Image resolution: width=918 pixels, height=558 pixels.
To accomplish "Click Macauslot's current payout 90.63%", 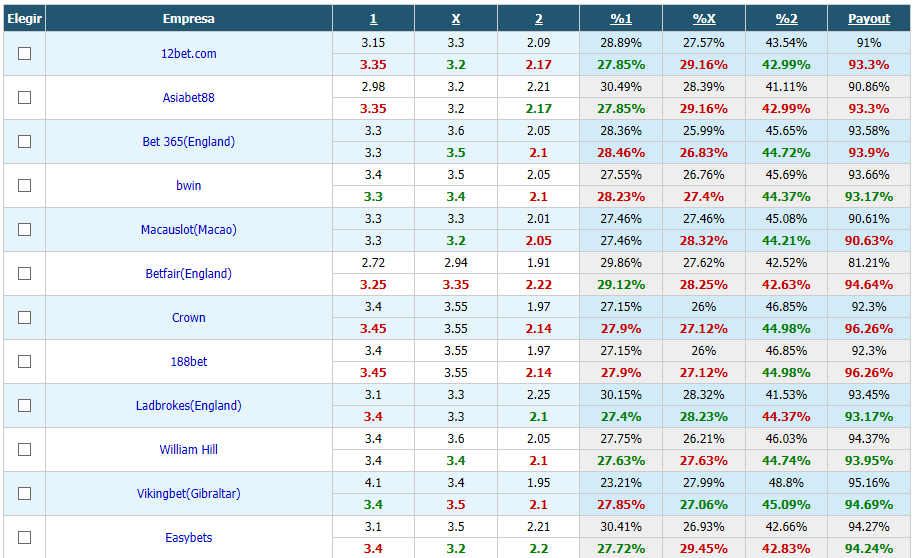I will point(869,241).
